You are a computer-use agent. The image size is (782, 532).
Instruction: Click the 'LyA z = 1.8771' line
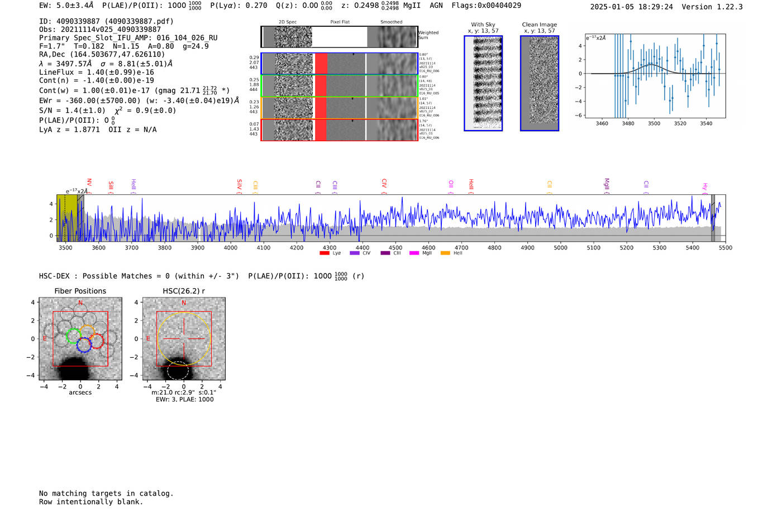(98, 130)
